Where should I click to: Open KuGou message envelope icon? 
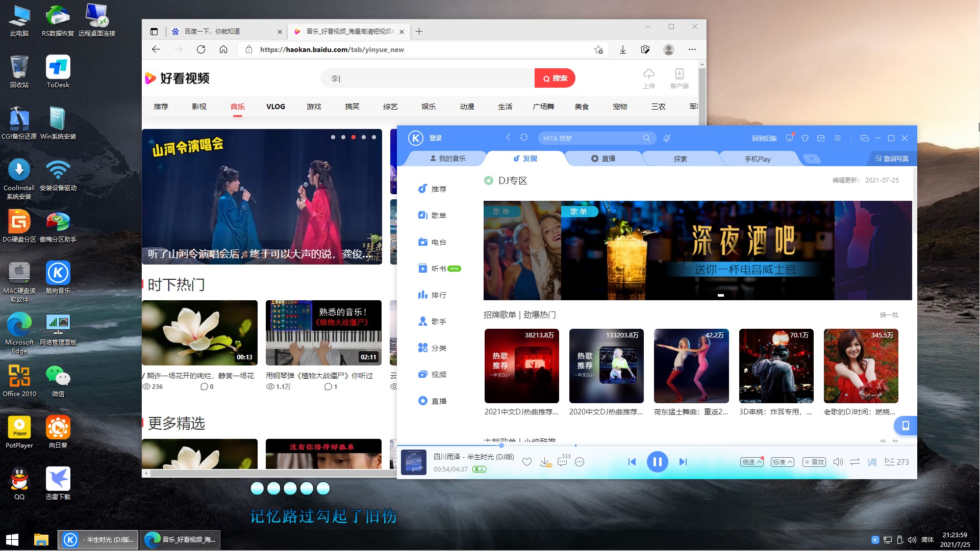pos(821,138)
